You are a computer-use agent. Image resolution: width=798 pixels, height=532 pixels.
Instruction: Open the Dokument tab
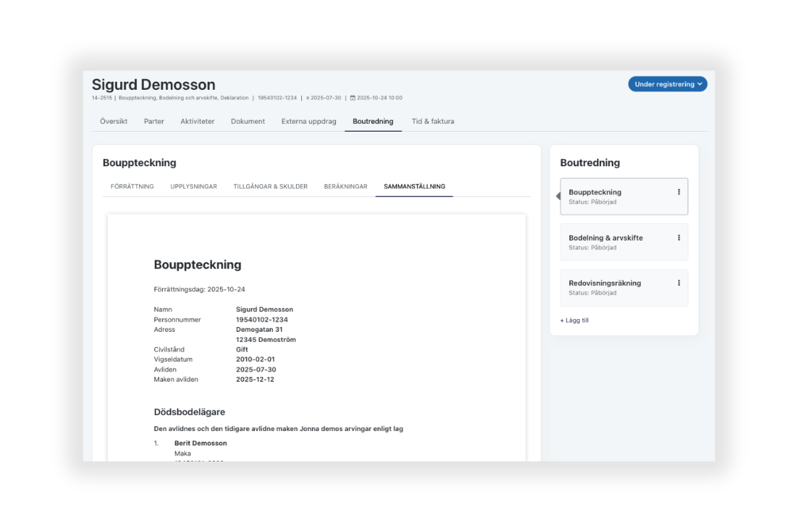click(248, 122)
